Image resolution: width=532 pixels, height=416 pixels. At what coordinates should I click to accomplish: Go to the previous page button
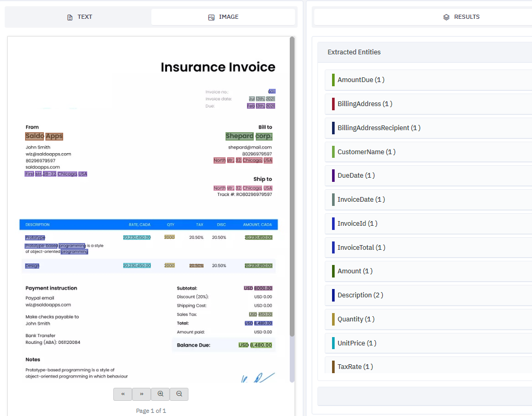coord(123,394)
